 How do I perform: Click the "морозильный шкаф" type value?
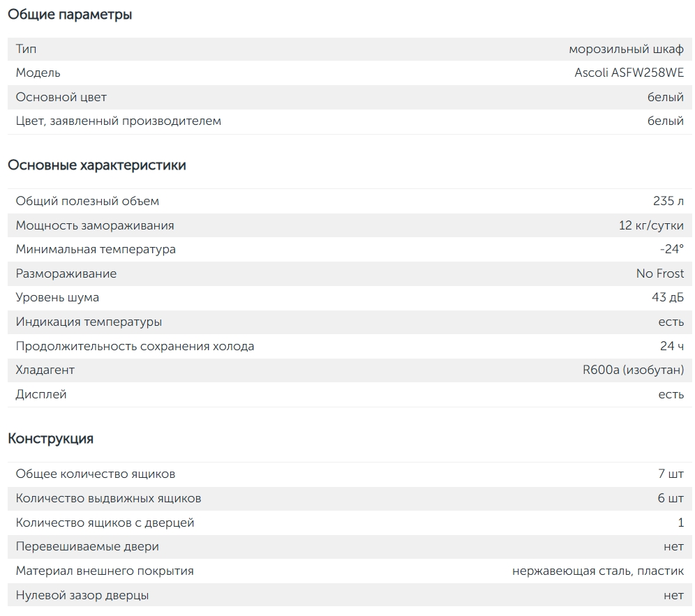(626, 49)
